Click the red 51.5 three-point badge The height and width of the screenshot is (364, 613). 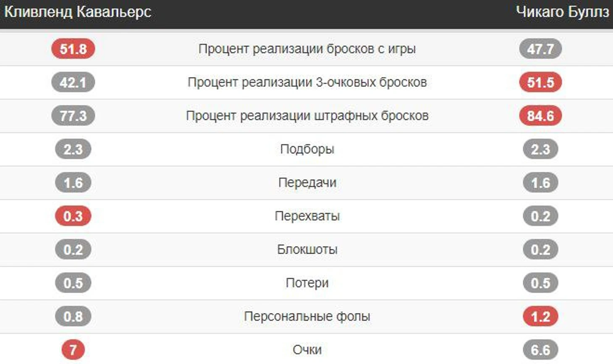540,82
